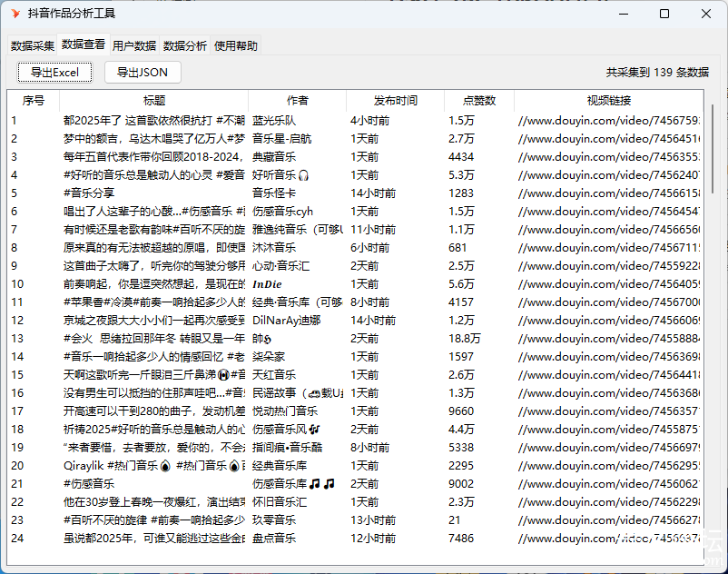Viewport: 728px width, 574px height.
Task: Minimize the window
Action: [623, 14]
